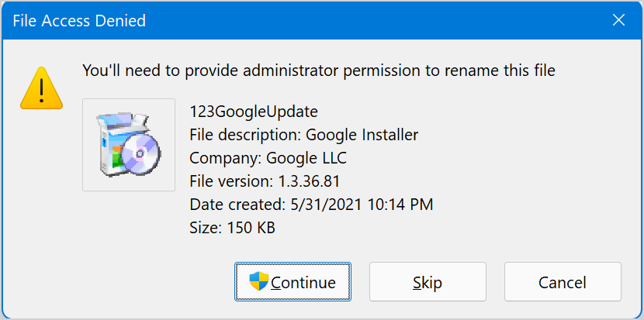Click the "Date created:" label

click(236, 205)
